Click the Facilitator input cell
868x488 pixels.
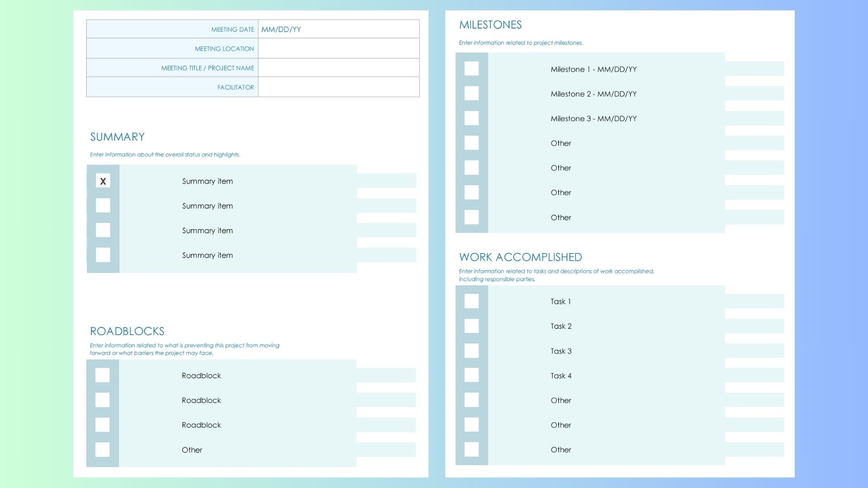pyautogui.click(x=339, y=87)
